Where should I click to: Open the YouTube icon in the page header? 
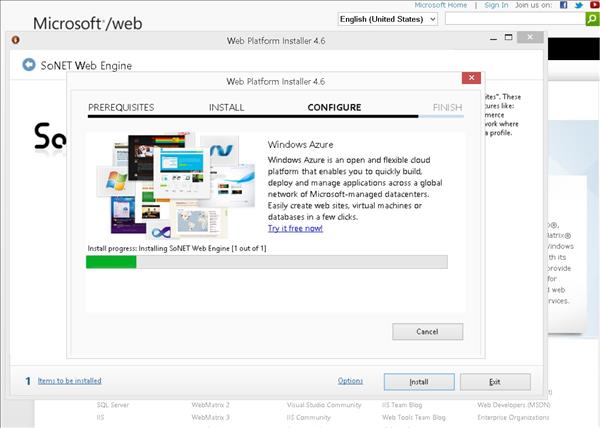(595, 5)
